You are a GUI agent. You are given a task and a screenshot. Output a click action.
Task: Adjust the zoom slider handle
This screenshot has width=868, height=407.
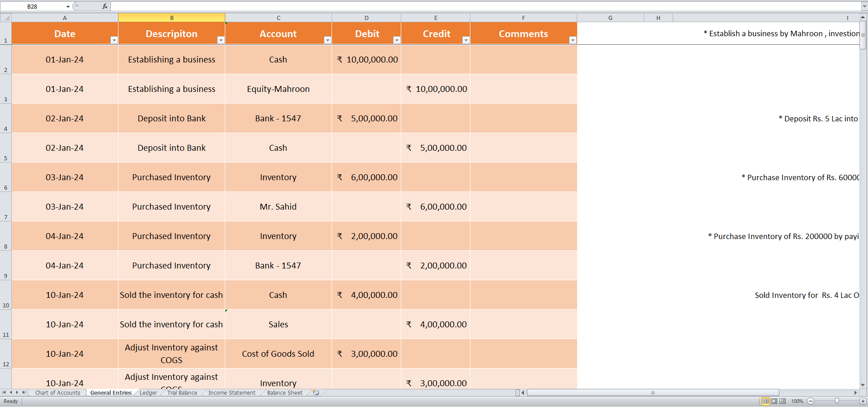(837, 401)
